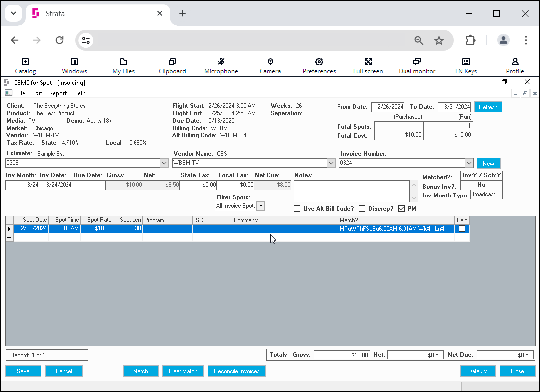Click the SBMS app icon in title bar

6,82
